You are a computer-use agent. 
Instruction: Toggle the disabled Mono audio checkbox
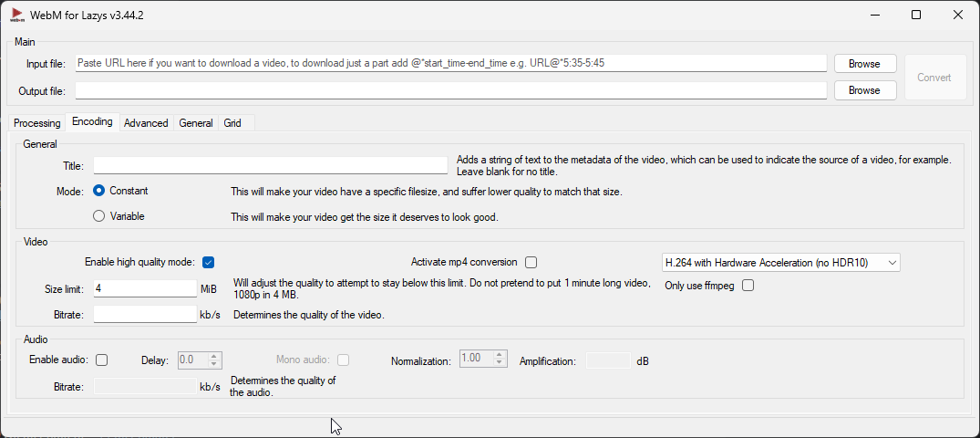(343, 360)
